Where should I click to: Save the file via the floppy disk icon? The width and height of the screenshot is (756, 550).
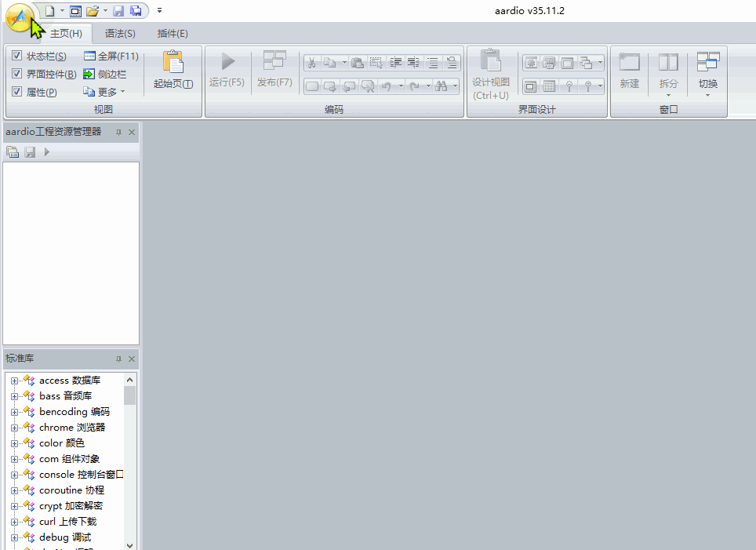tap(118, 10)
